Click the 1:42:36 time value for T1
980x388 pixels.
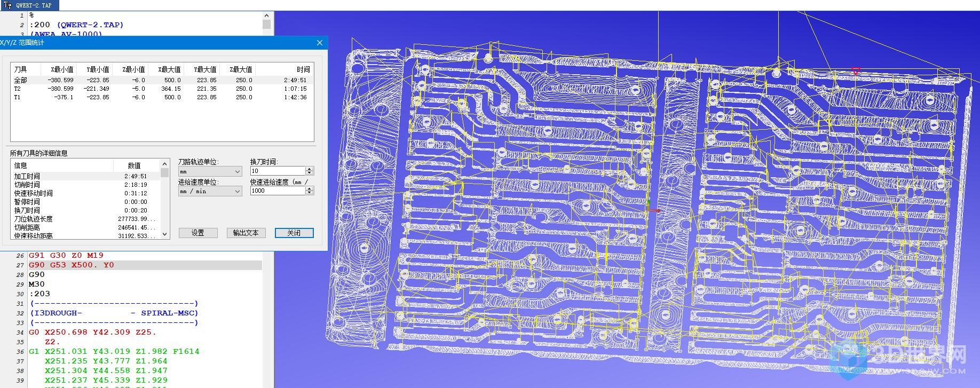pos(295,97)
